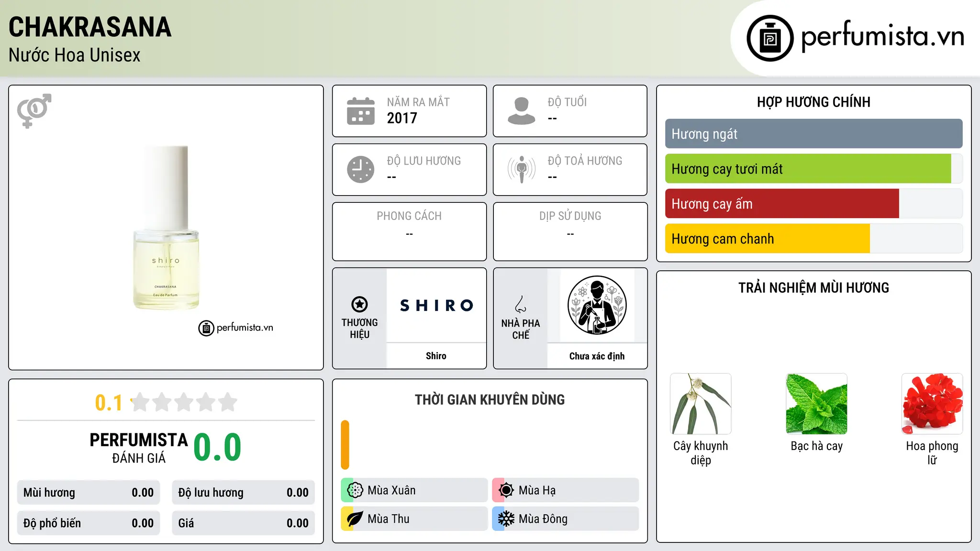Open the Chưa xác định perfumer link
The width and height of the screenshot is (980, 551).
[597, 356]
